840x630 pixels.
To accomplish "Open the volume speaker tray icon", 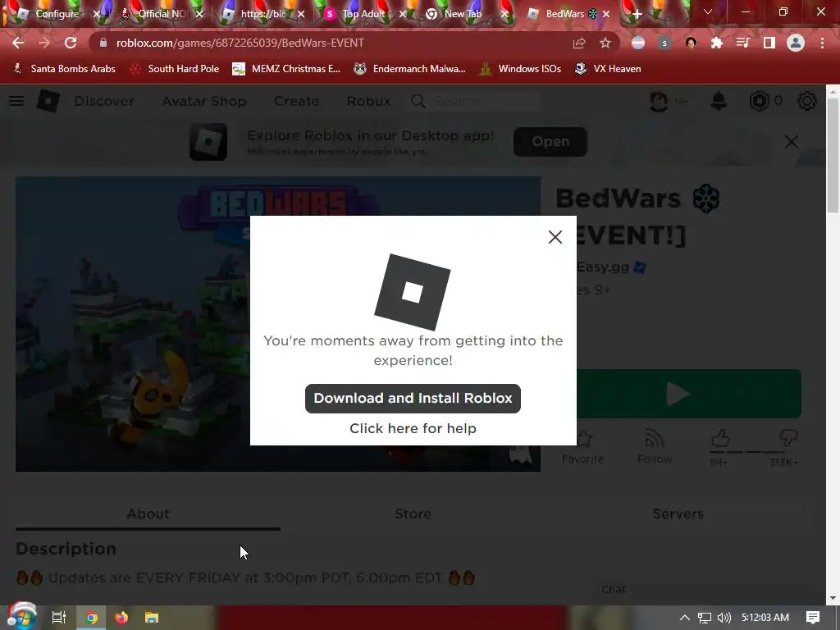I will click(x=724, y=618).
